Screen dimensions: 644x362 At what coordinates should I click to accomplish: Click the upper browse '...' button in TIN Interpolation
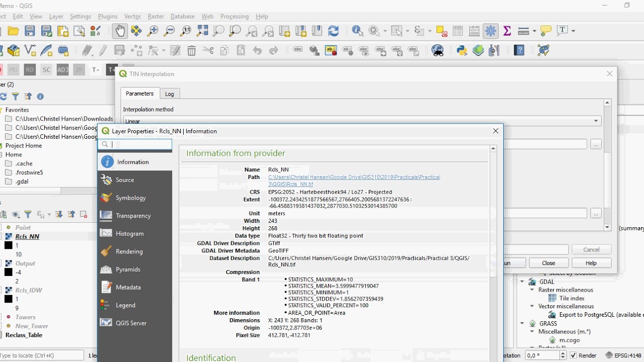tap(596, 144)
